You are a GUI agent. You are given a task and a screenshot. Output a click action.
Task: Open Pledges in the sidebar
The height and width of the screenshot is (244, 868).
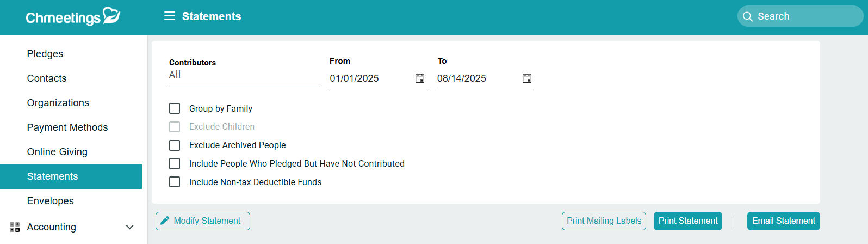tap(45, 54)
